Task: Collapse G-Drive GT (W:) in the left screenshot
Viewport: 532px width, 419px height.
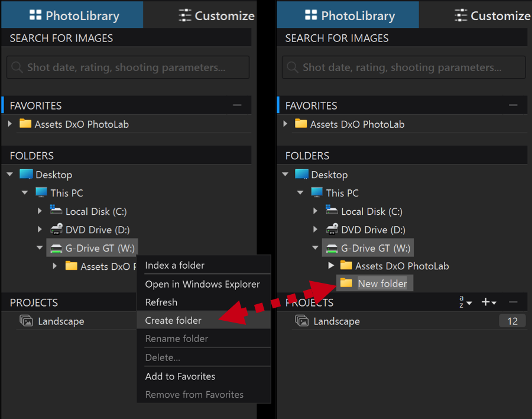Action: click(40, 248)
